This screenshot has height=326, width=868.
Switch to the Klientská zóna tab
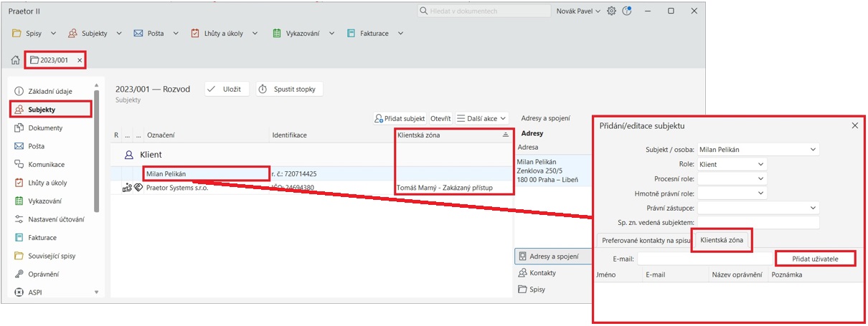[x=721, y=241]
